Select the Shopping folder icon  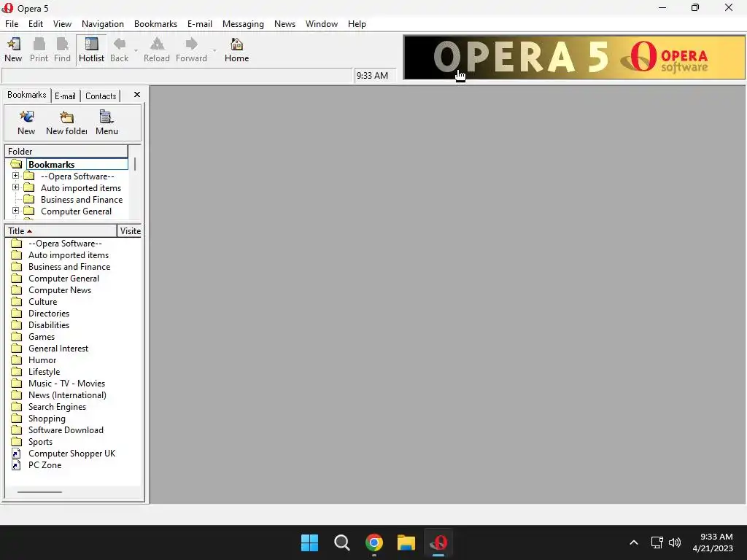click(x=17, y=418)
